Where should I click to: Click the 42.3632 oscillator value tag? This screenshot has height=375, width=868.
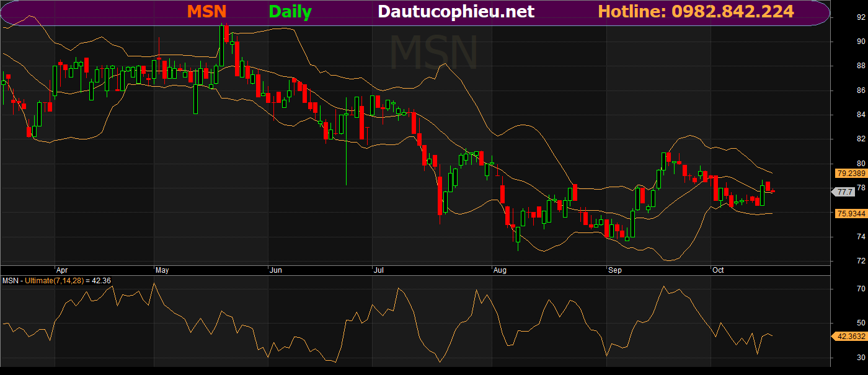tap(850, 337)
